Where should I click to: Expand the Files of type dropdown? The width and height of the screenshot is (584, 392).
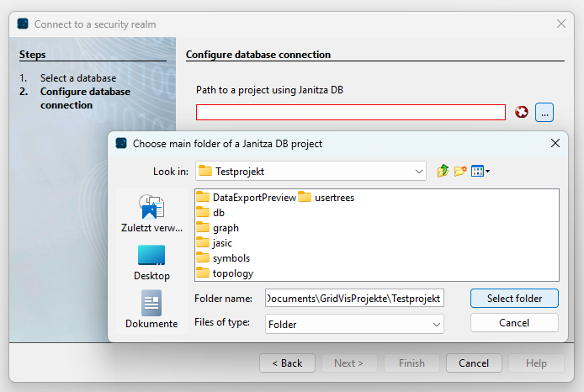(x=436, y=324)
